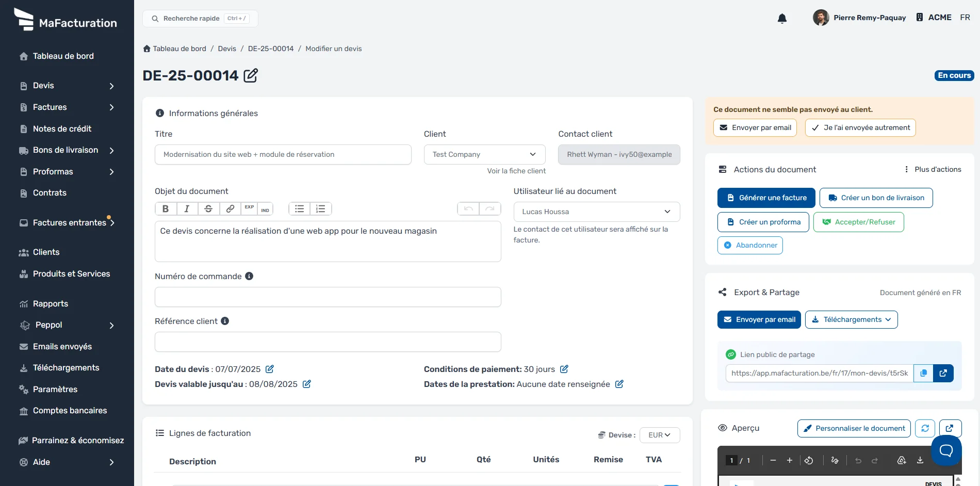Download the PDF from preview toolbar
This screenshot has height=486, width=980.
[x=920, y=460]
